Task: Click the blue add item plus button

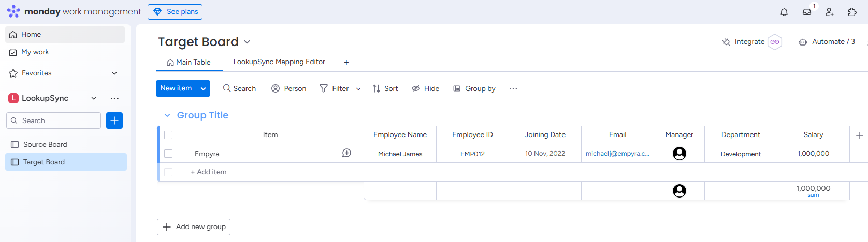Action: (x=114, y=120)
